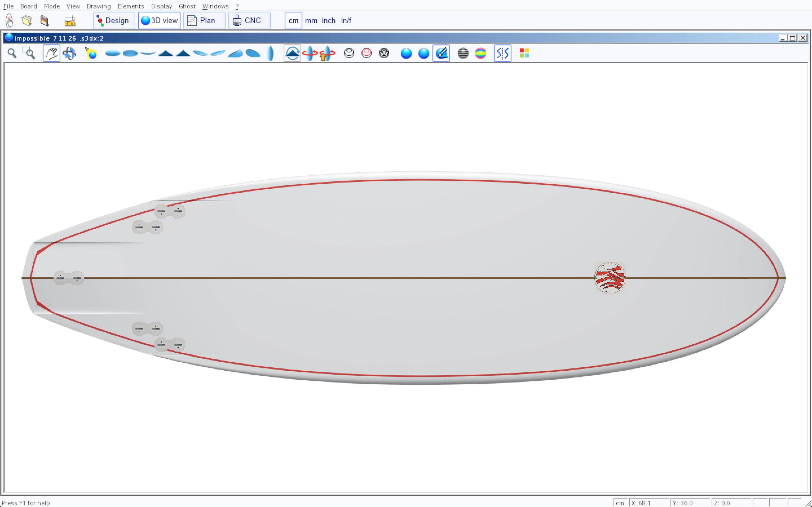The image size is (812, 507).
Task: Click the rainbow striped sphere icon
Action: (x=480, y=53)
